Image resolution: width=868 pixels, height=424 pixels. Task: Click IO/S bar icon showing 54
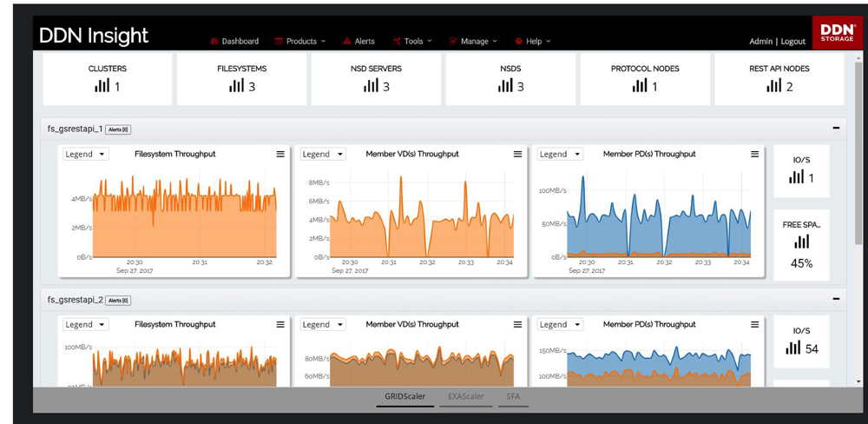(x=794, y=348)
